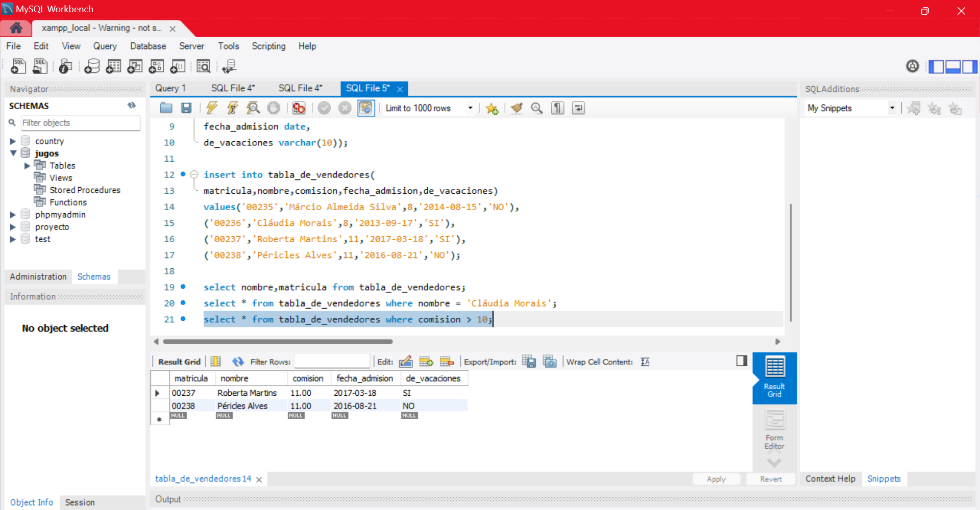Export recordset to file icon
This screenshot has height=510, width=980.
pyautogui.click(x=529, y=362)
